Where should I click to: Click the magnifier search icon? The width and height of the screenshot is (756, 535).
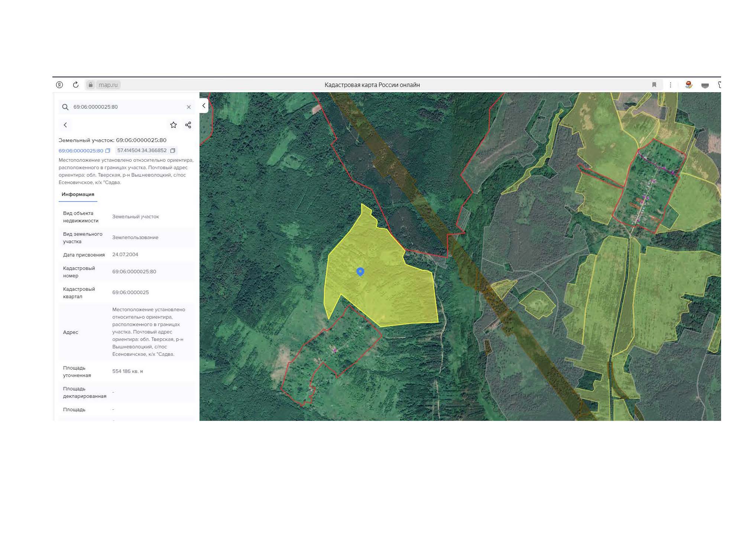[x=65, y=107]
